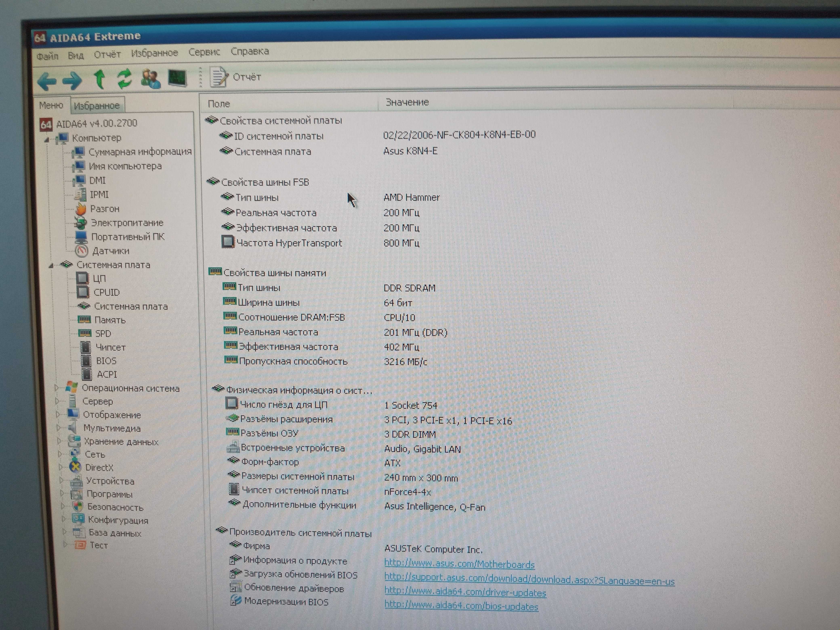Click the Back arrow toolbar icon

47,81
